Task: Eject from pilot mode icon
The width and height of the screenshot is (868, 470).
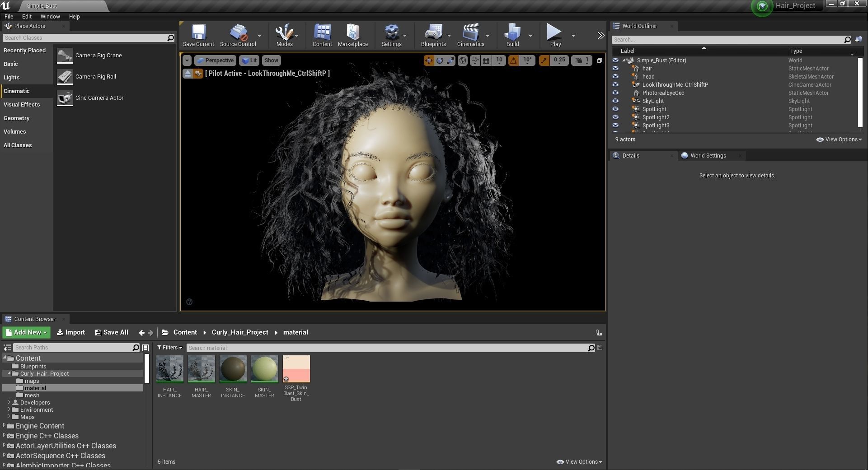Action: 188,73
